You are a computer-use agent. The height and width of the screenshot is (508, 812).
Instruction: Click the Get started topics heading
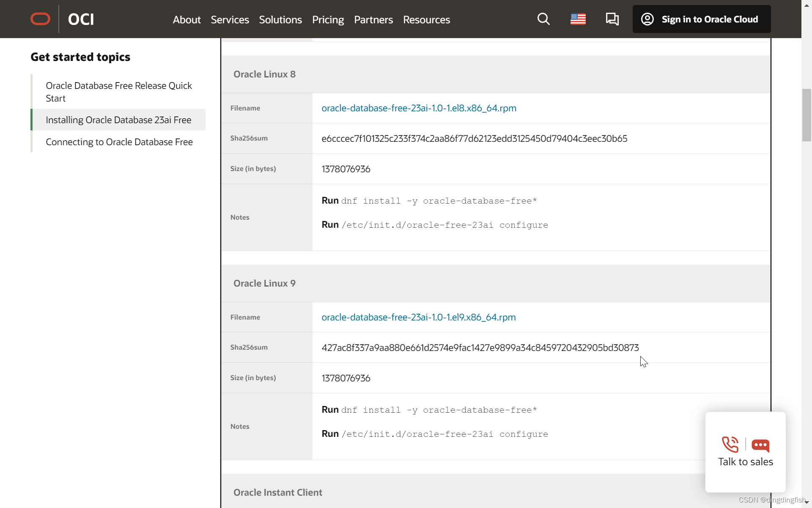(x=80, y=57)
